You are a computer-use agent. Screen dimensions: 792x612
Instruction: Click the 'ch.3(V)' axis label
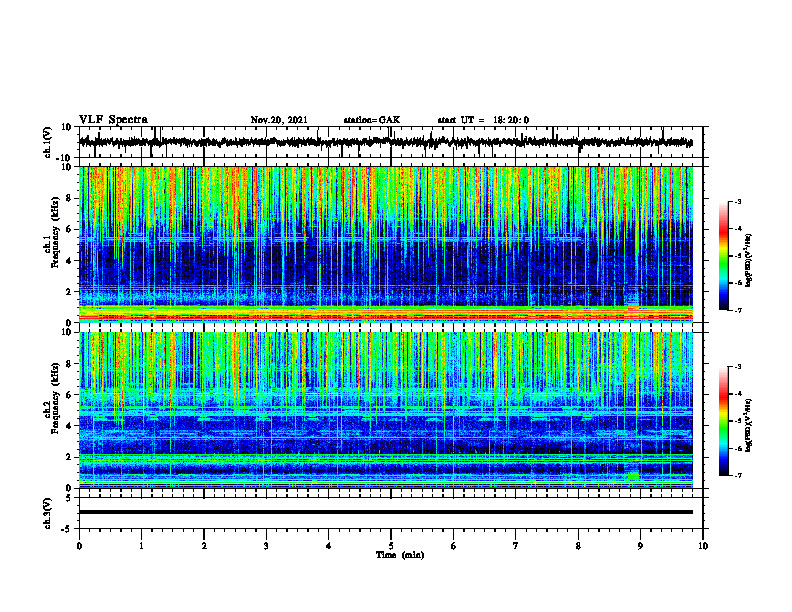pos(48,513)
